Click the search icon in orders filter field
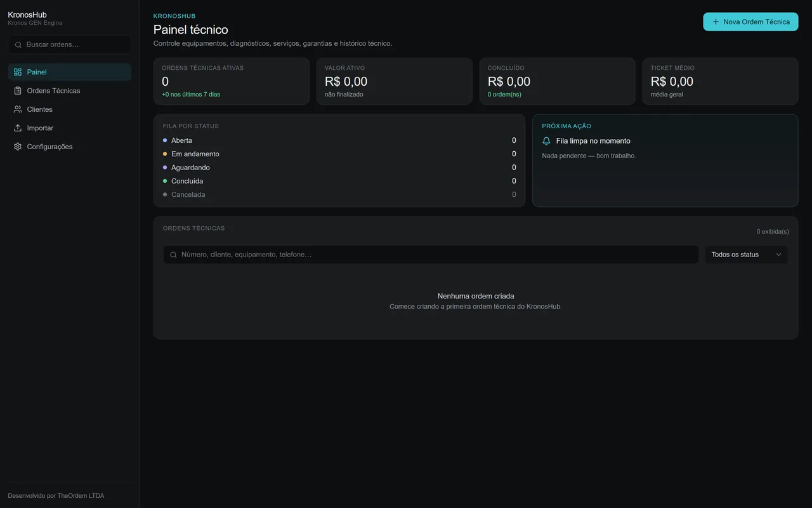812x508 pixels. click(x=173, y=255)
